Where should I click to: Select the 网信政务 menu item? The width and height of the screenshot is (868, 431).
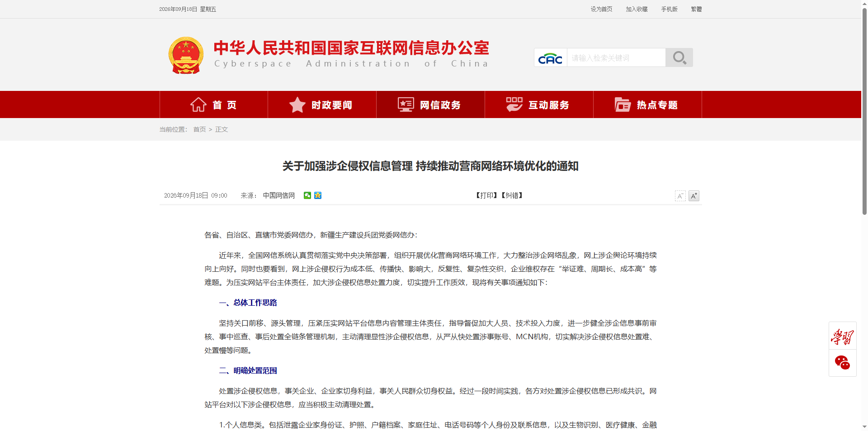coord(430,104)
